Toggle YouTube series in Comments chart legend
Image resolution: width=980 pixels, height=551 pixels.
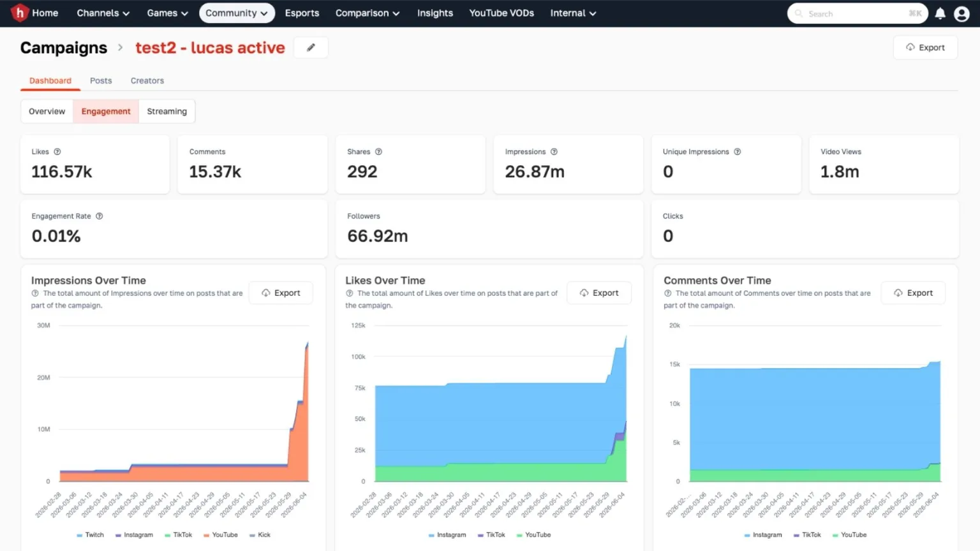pos(850,535)
